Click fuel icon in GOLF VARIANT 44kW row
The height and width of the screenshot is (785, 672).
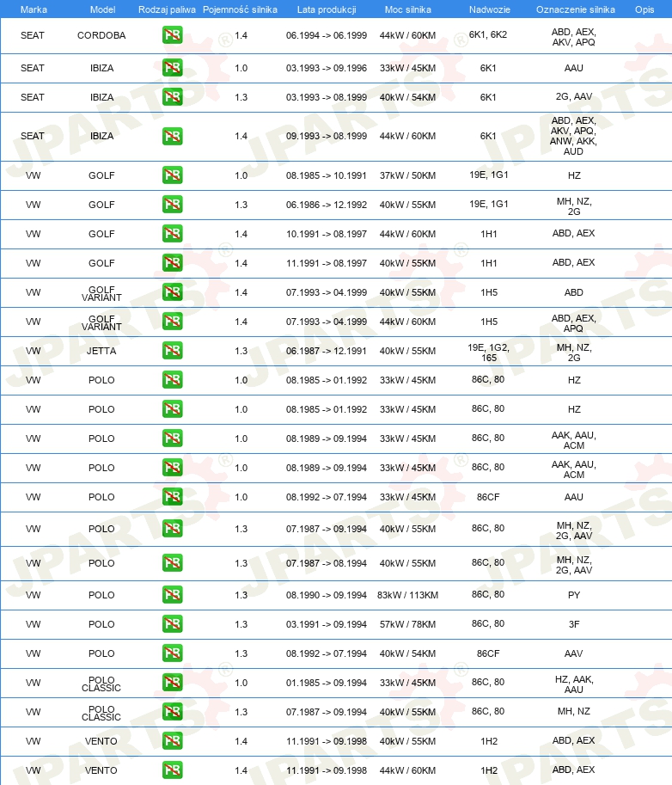[172, 321]
